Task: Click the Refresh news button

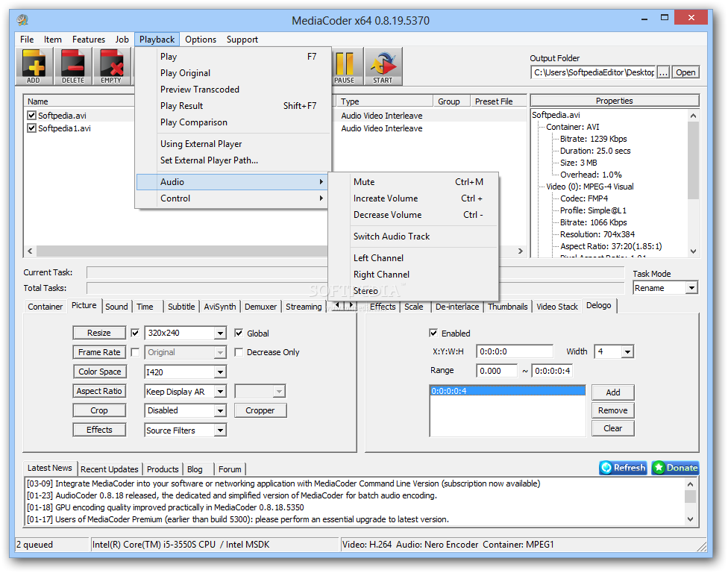Action: tap(623, 468)
